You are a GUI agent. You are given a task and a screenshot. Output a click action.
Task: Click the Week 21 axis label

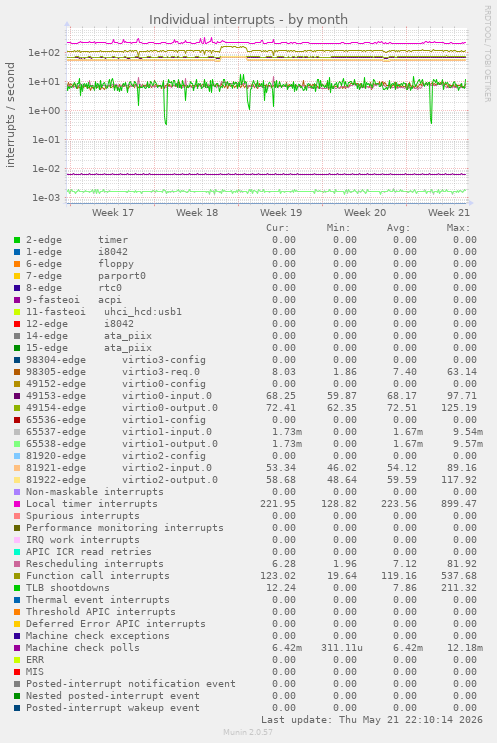coord(449,213)
